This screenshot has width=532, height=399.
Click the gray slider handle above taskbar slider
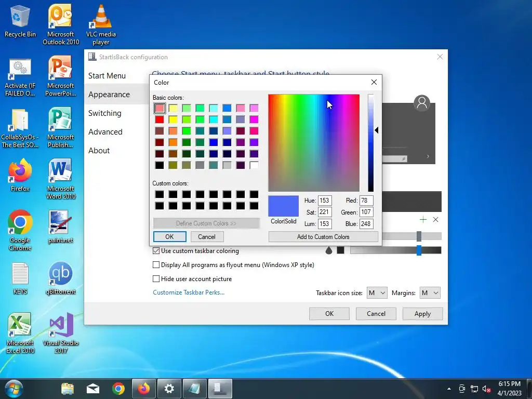pyautogui.click(x=419, y=236)
